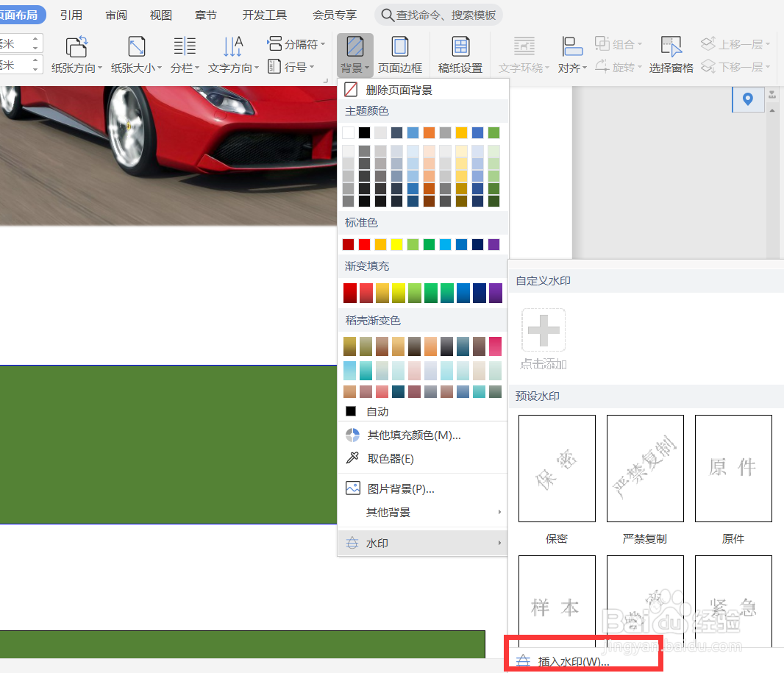Click the Align (对齐) icon
Image resolution: width=784 pixels, height=673 pixels.
click(572, 46)
